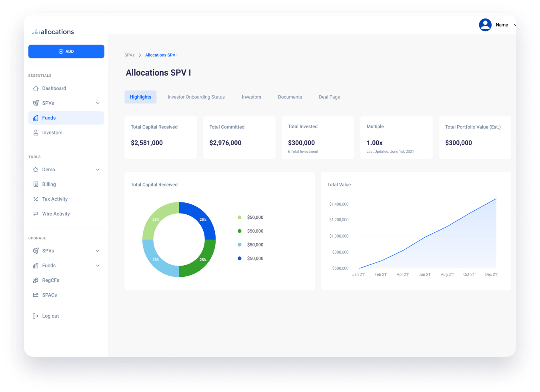Open the Investors section via its icon
The width and height of the screenshot is (540, 392).
coord(36,132)
